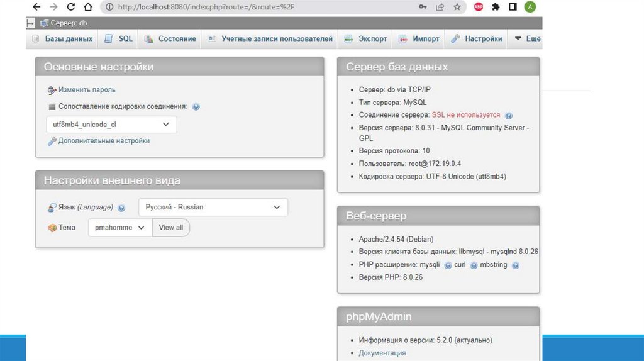The image size is (644, 361).
Task: Click the View all themes button
Action: point(171,228)
